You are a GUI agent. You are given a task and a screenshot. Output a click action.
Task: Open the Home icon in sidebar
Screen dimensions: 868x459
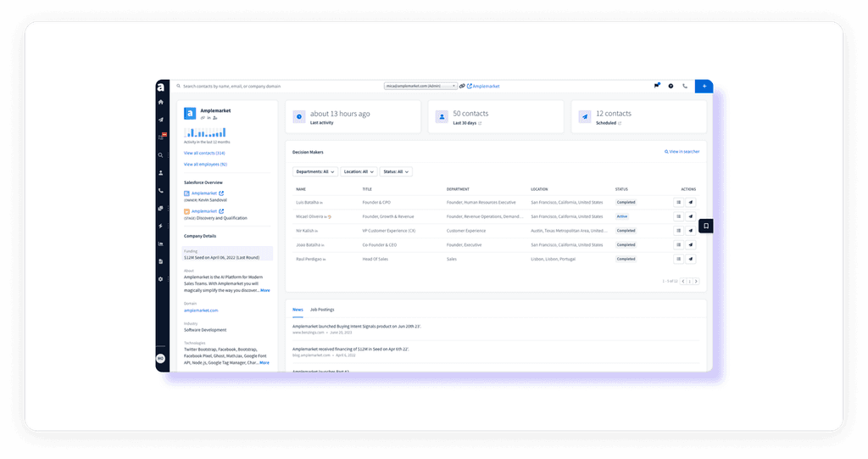pyautogui.click(x=161, y=102)
